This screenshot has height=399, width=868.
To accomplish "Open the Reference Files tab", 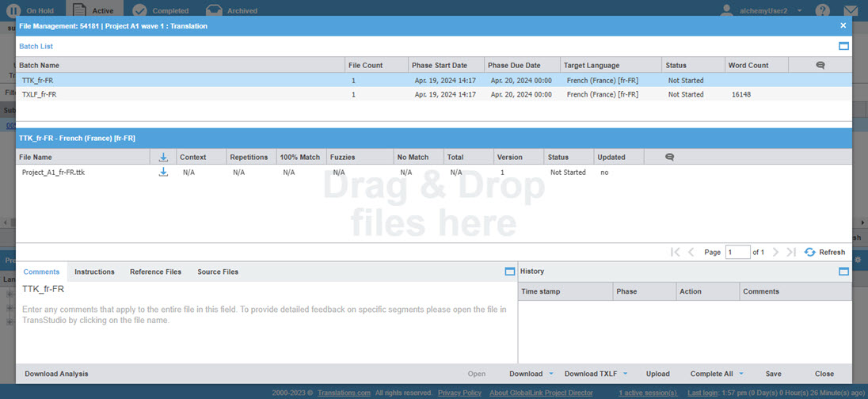I will click(155, 272).
